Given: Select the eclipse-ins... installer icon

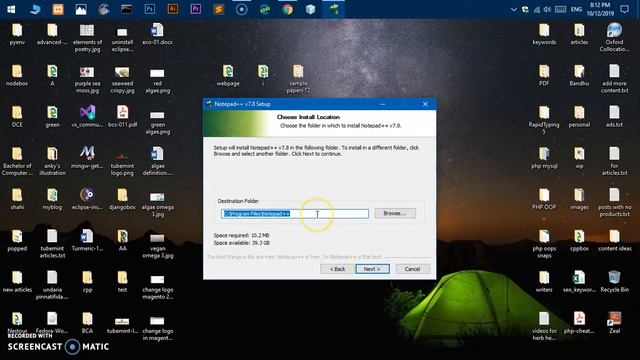Looking at the screenshot, I should (87, 199).
